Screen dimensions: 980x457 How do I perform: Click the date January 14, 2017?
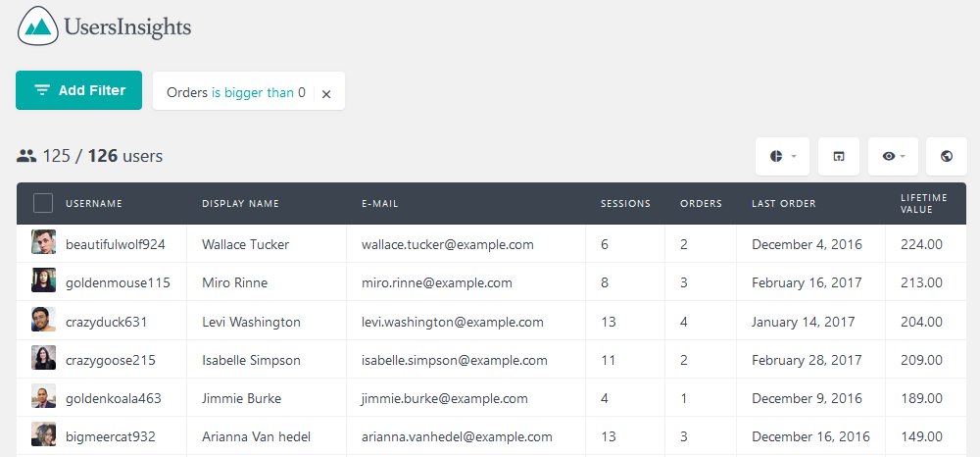(804, 322)
